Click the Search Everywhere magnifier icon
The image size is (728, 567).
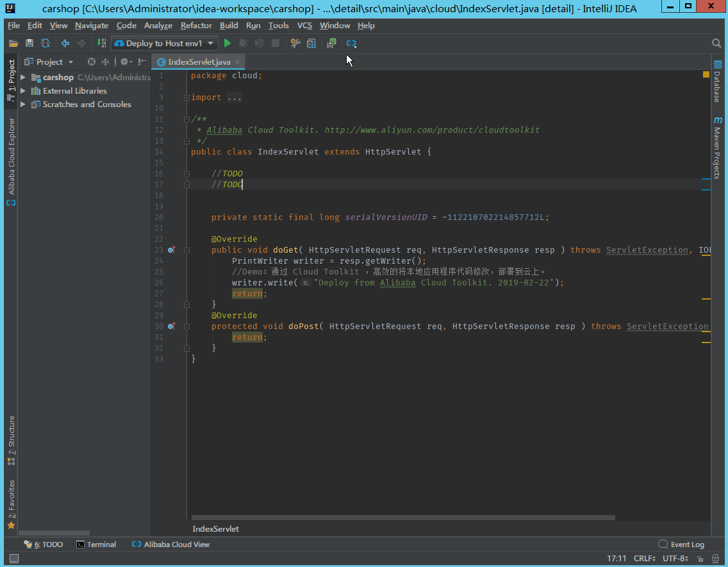click(716, 43)
